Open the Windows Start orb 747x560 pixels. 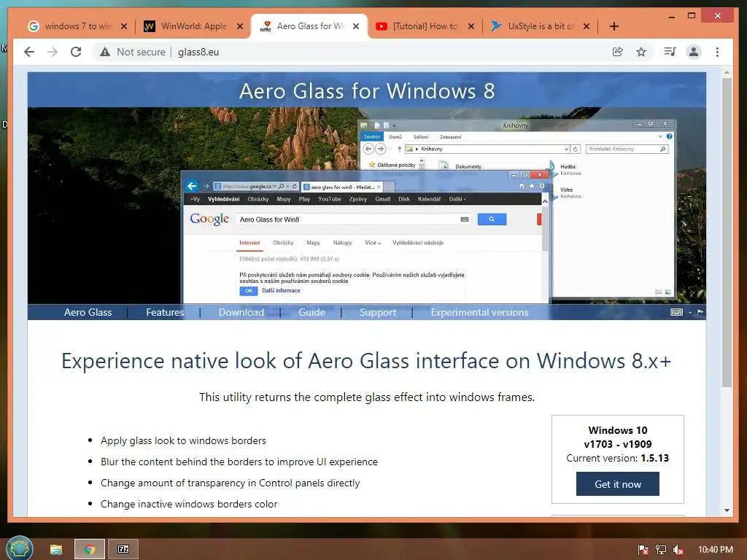tap(19, 548)
